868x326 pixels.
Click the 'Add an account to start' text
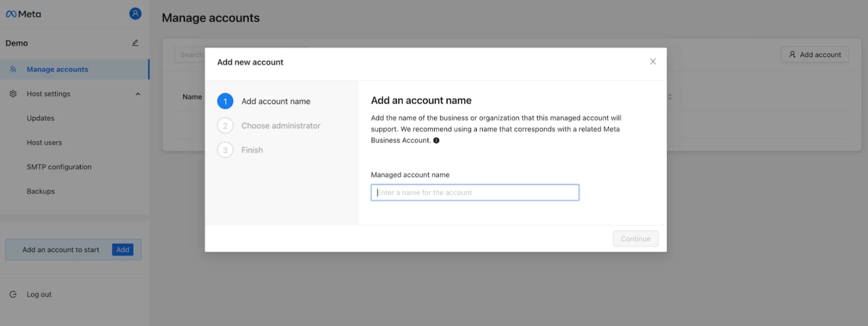pos(61,250)
